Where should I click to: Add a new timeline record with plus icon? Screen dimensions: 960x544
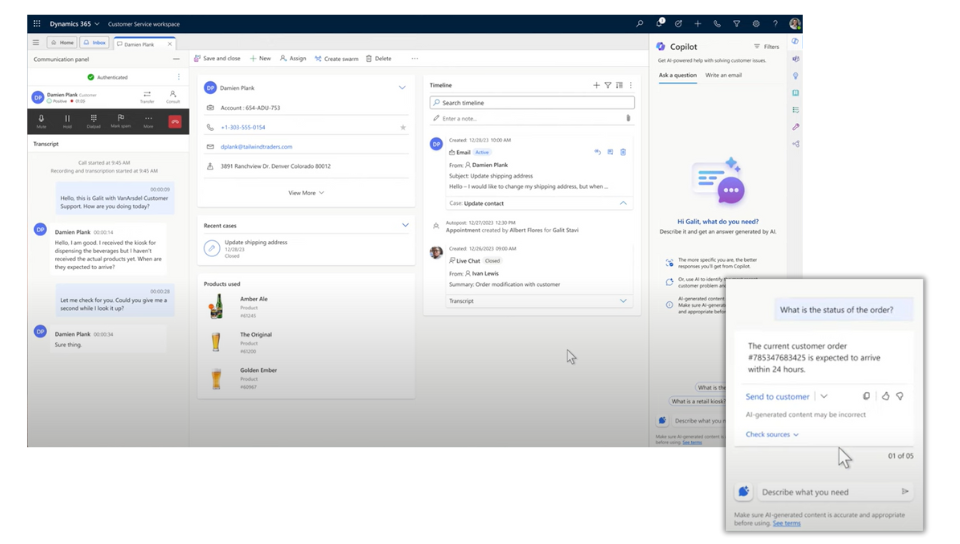pos(597,86)
